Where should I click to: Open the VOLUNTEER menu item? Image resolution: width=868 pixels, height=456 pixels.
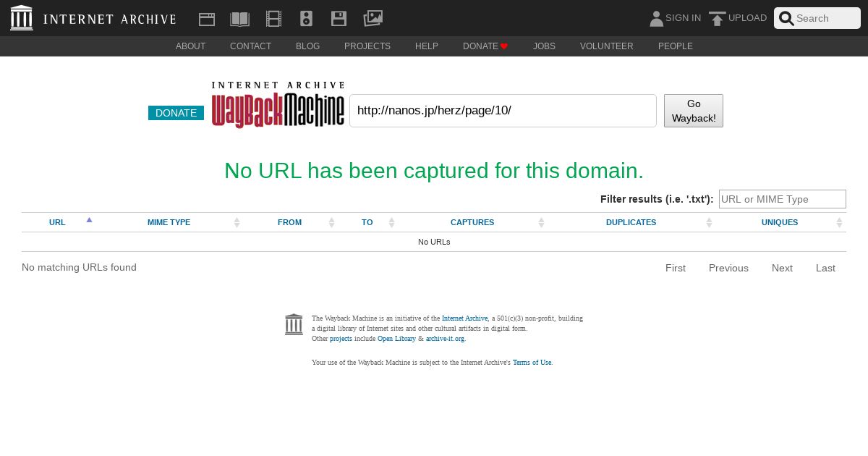pos(607,46)
